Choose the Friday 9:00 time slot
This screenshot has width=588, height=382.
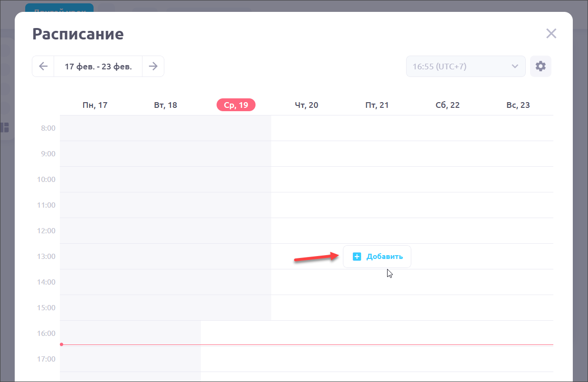(x=377, y=154)
